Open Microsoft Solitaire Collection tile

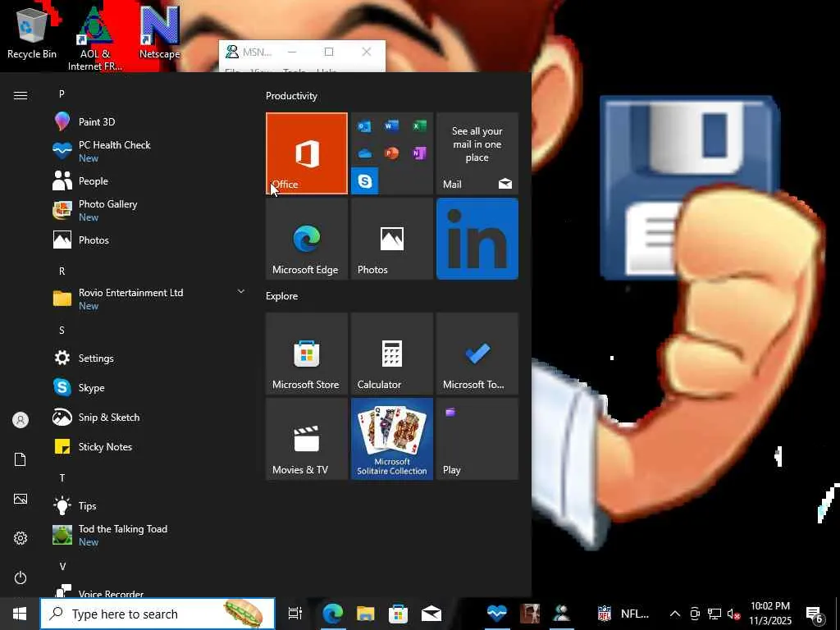(x=391, y=439)
